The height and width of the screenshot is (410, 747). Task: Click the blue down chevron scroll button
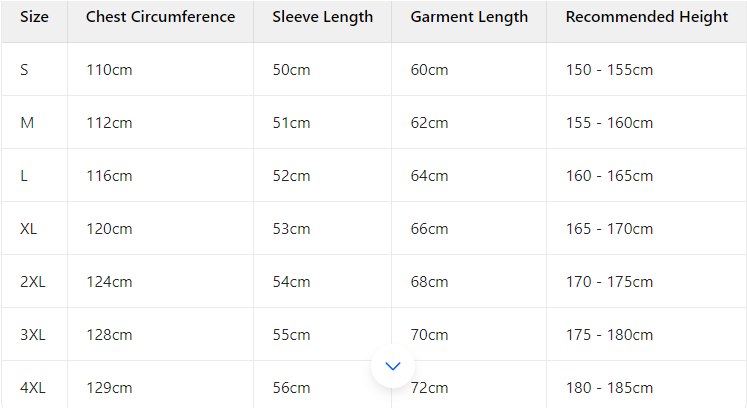[393, 366]
